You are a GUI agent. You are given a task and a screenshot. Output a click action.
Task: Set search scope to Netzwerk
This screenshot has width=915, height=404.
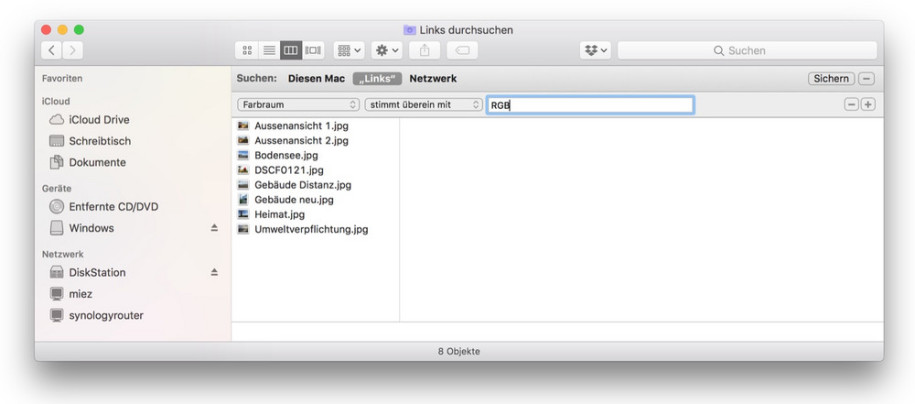tap(433, 78)
